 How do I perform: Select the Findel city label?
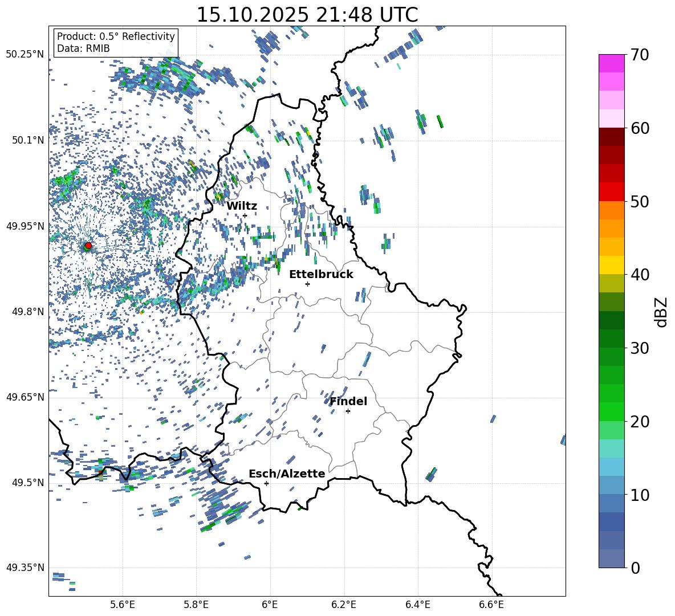pos(348,402)
